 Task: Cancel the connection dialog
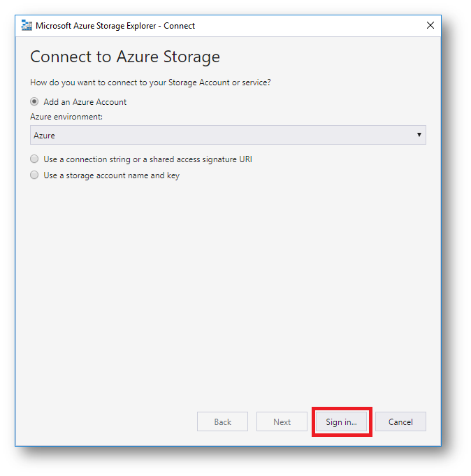pos(400,422)
